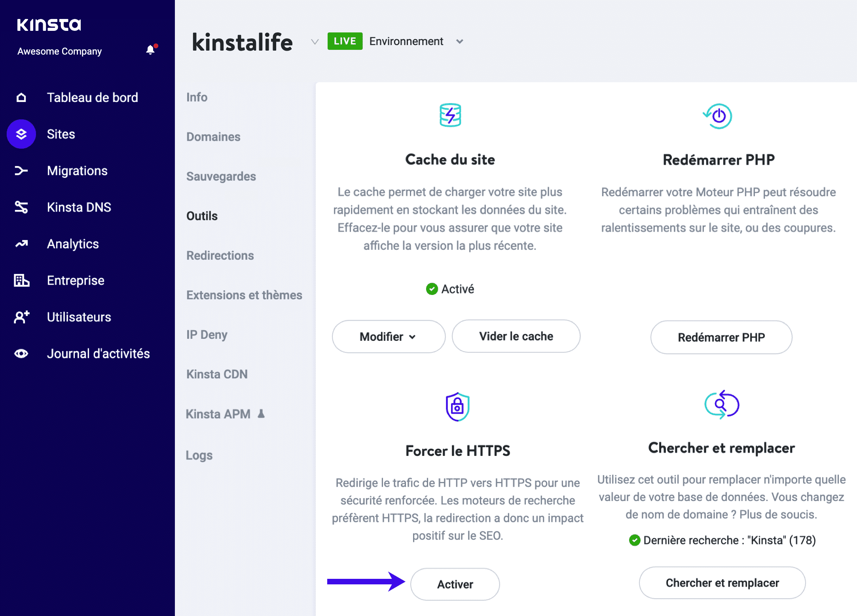
Task: Click the Utilisateurs add-user icon
Action: click(x=21, y=317)
